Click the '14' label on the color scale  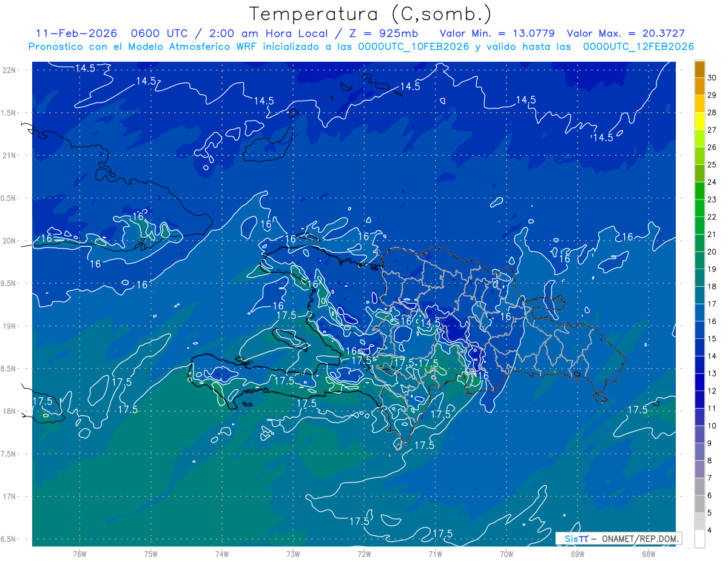712,356
